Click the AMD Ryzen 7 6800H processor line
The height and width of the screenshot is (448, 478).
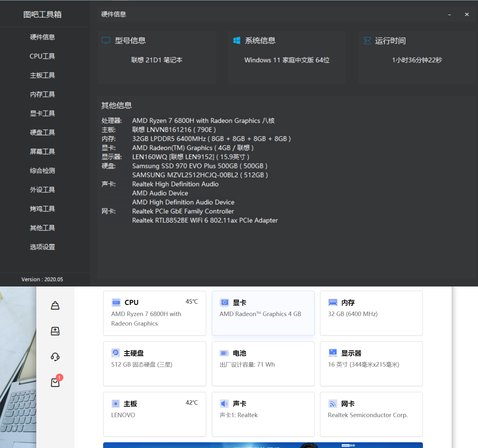pyautogui.click(x=203, y=121)
